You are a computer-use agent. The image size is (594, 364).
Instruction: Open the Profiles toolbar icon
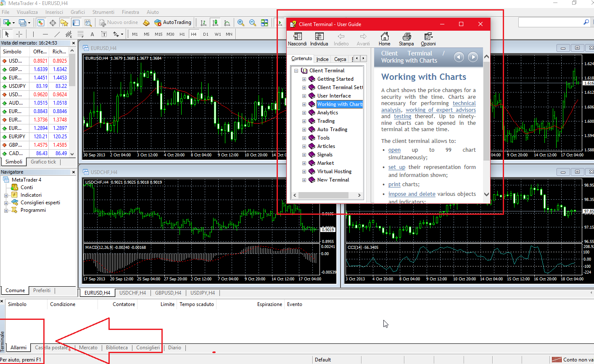pyautogui.click(x=23, y=23)
